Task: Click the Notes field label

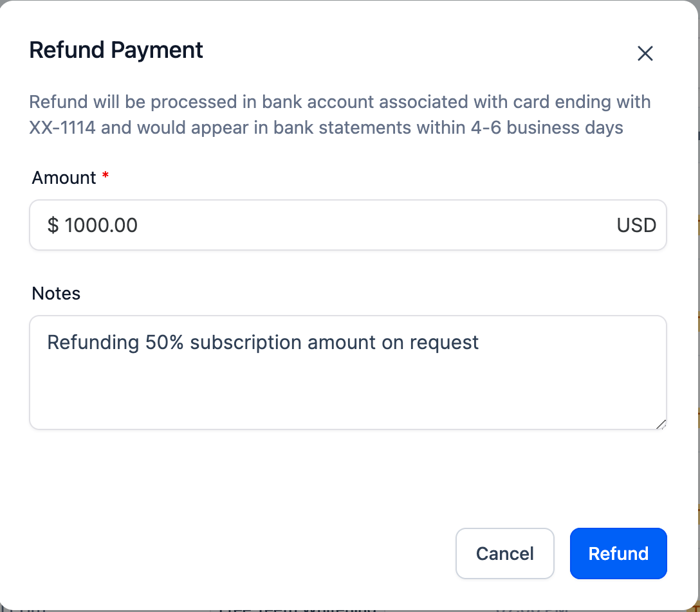Action: (x=56, y=293)
